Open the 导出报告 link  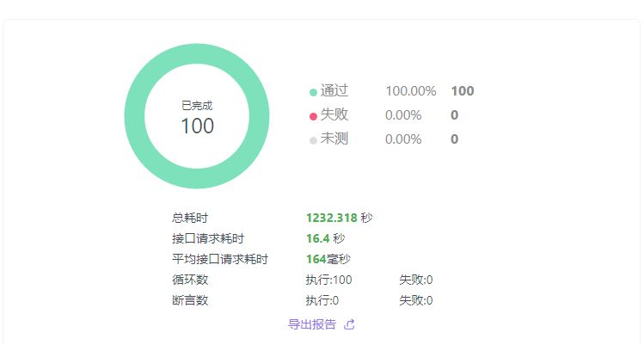tap(311, 324)
